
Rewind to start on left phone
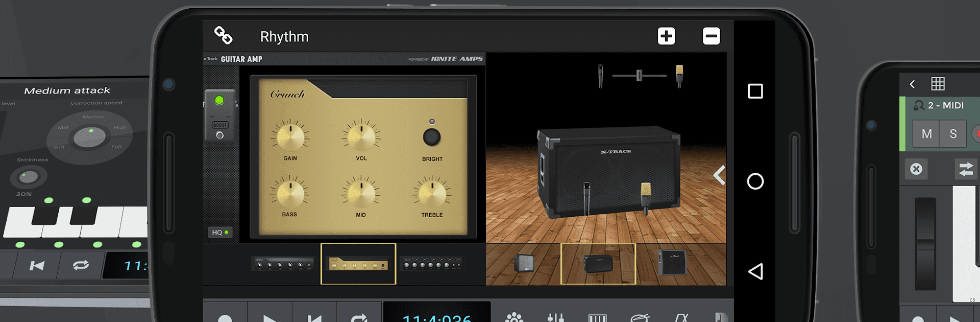[x=37, y=265]
